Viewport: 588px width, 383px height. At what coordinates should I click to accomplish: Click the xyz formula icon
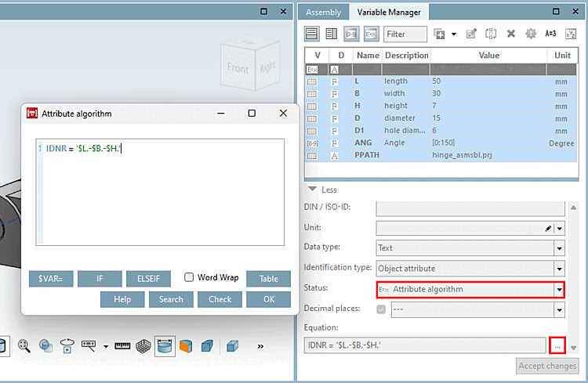pos(571,34)
